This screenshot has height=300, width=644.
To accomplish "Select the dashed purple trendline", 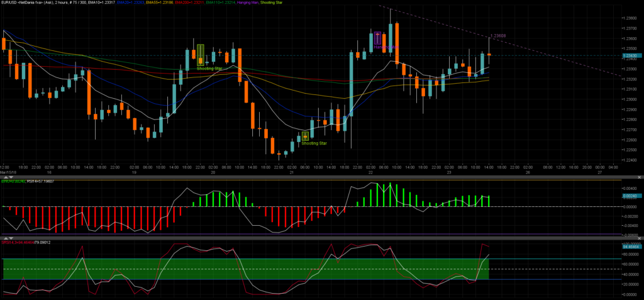I will click(x=535, y=49).
